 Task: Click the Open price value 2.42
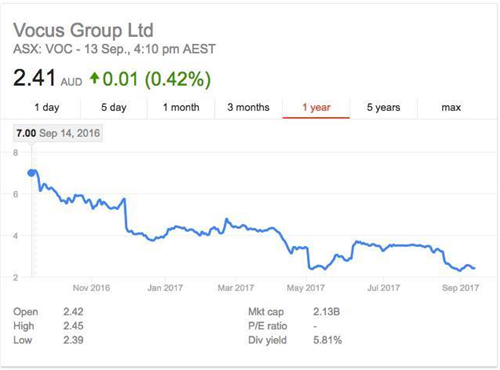(x=73, y=312)
